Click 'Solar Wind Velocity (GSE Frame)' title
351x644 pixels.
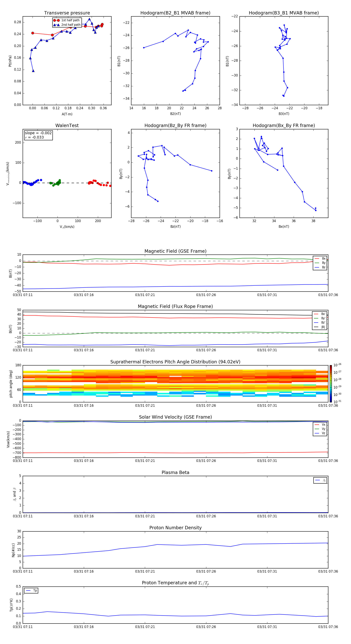pyautogui.click(x=175, y=417)
